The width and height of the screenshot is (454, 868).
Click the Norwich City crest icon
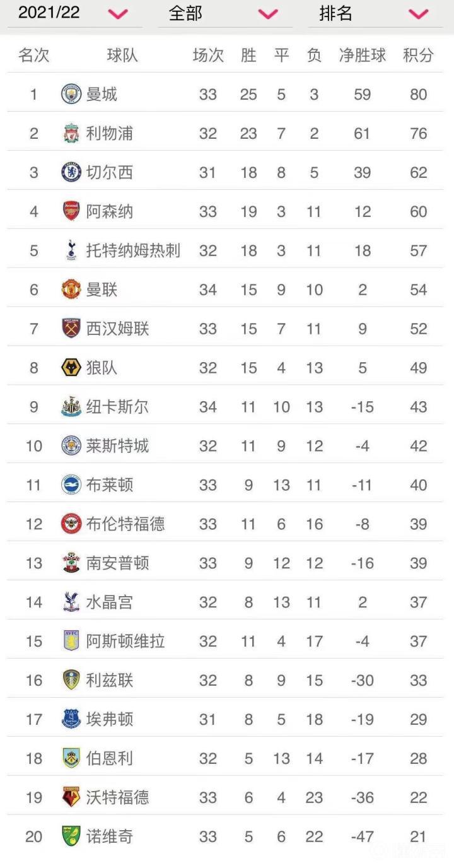tap(71, 836)
